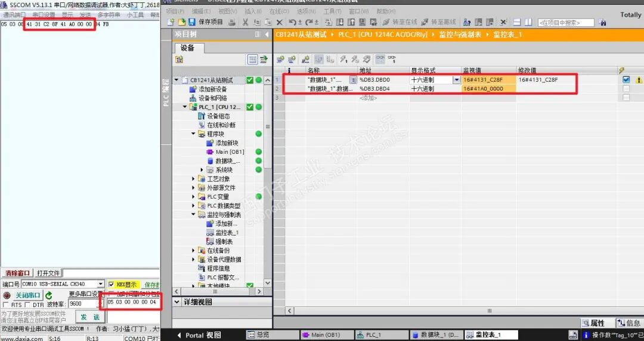Switch to Main (OB1) editor tab
This screenshot has height=341, width=644.
click(326, 335)
